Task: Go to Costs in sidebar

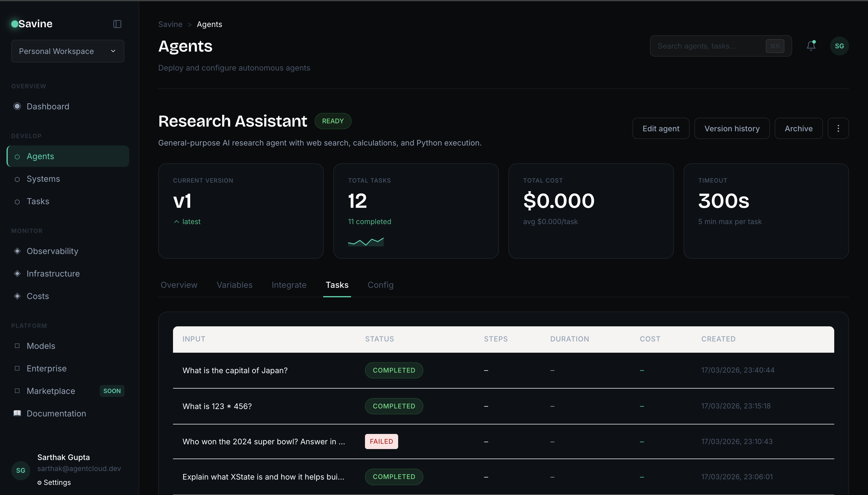Action: (38, 296)
